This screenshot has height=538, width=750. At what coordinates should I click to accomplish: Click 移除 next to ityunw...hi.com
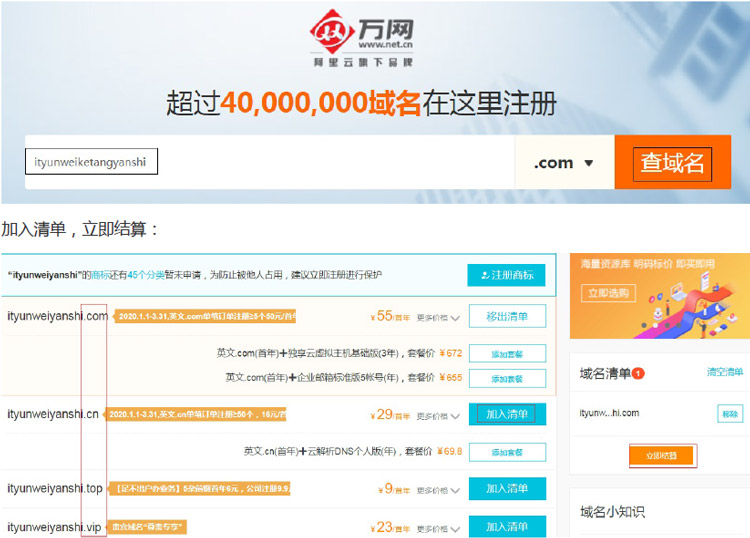730,414
